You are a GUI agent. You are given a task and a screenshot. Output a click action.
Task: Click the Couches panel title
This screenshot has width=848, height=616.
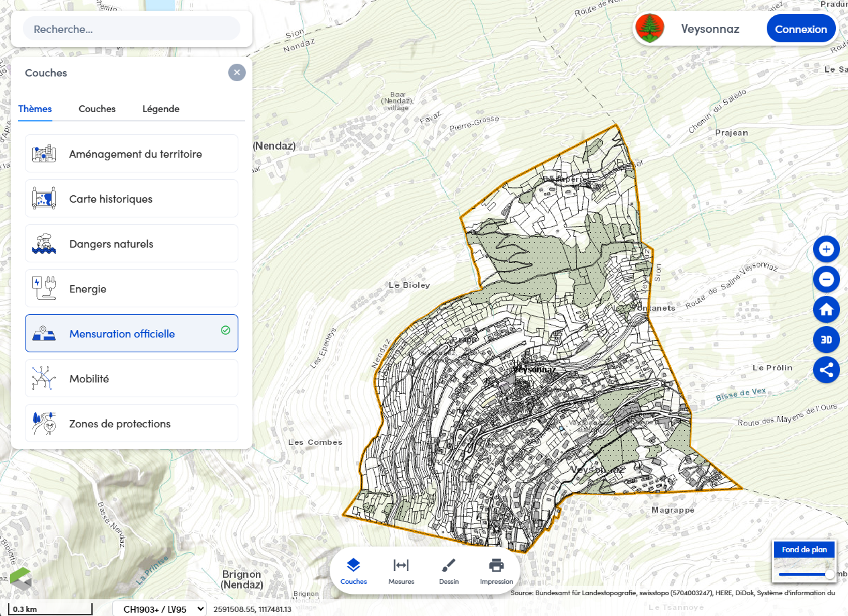coord(46,72)
